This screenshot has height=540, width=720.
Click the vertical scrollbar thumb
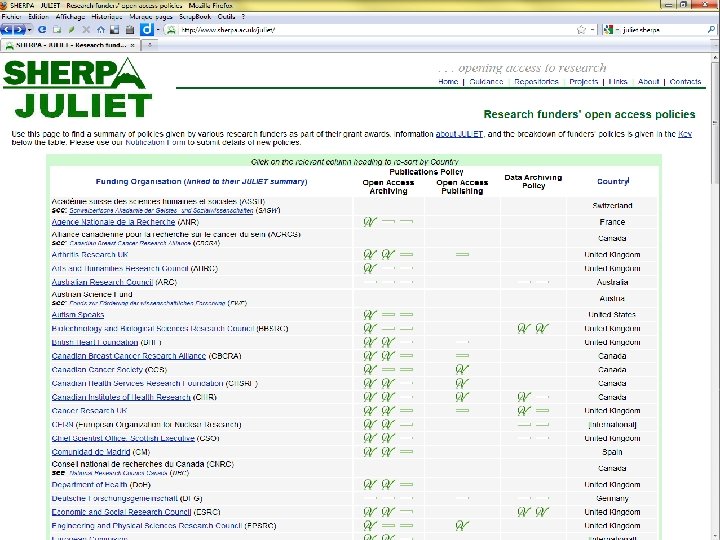click(715, 124)
